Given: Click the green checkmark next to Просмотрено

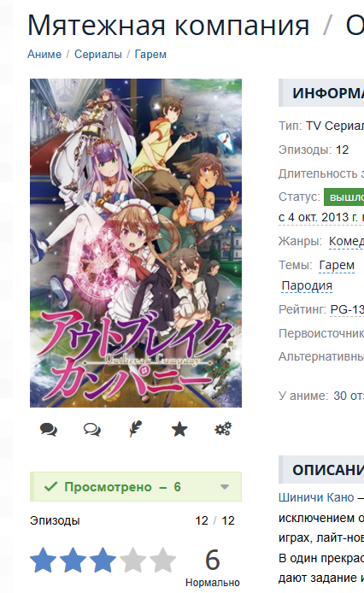Looking at the screenshot, I should [x=50, y=486].
